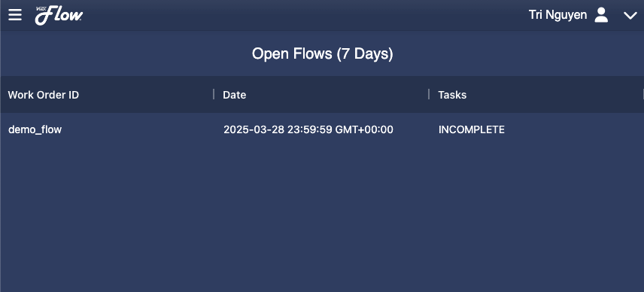The width and height of the screenshot is (644, 292).
Task: Click the GMT+00:00 timezone text
Action: pyautogui.click(x=364, y=129)
